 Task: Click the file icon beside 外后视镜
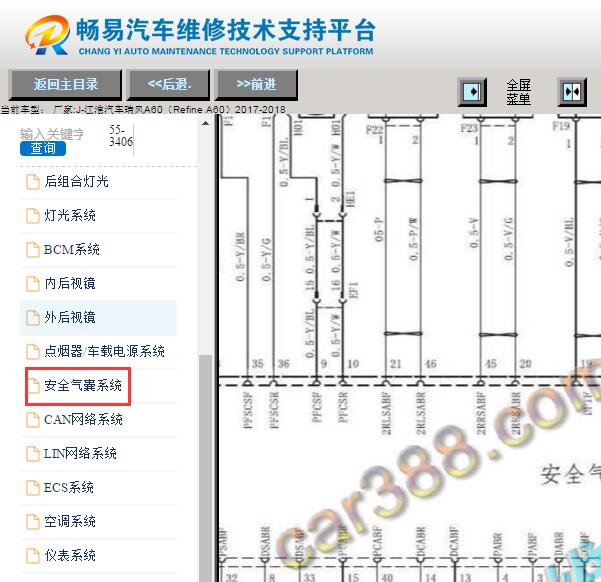click(33, 318)
